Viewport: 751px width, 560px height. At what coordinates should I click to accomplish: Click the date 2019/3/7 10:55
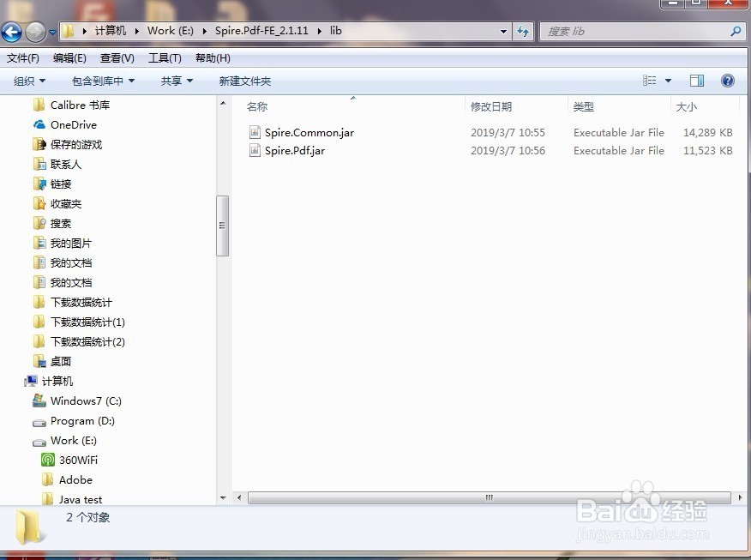(508, 133)
